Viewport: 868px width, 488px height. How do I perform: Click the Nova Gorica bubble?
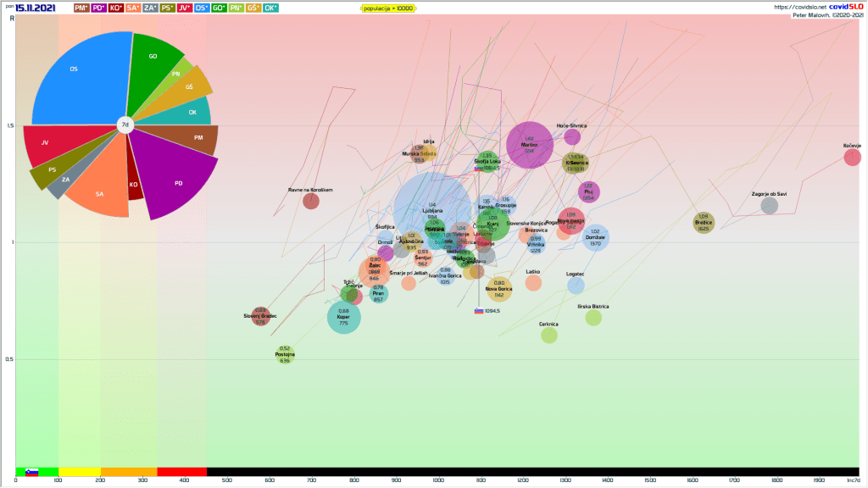(499, 290)
